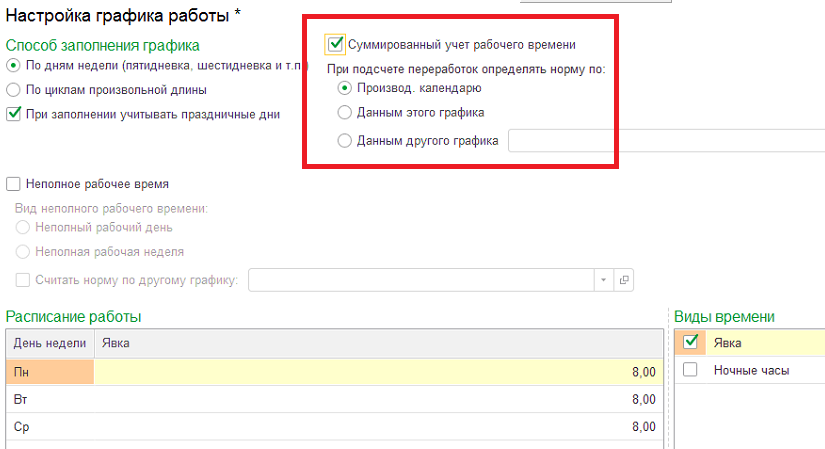
Task: Select 'Производ. календарю' radio option
Action: coord(344,88)
